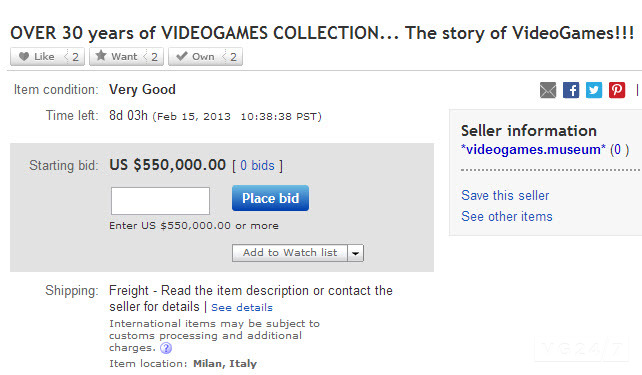The image size is (642, 375).
Task: Expand the Add to Watch list dropdown arrow
Action: coord(355,253)
